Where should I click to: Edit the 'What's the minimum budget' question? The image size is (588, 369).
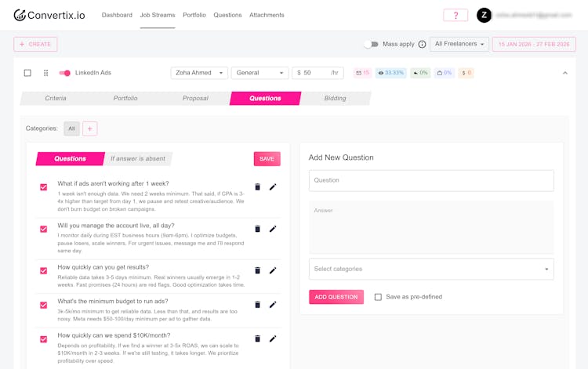pos(273,305)
